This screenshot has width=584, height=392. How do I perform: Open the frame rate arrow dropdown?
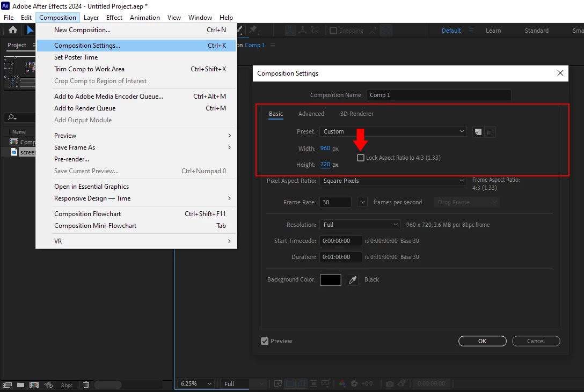click(x=362, y=202)
